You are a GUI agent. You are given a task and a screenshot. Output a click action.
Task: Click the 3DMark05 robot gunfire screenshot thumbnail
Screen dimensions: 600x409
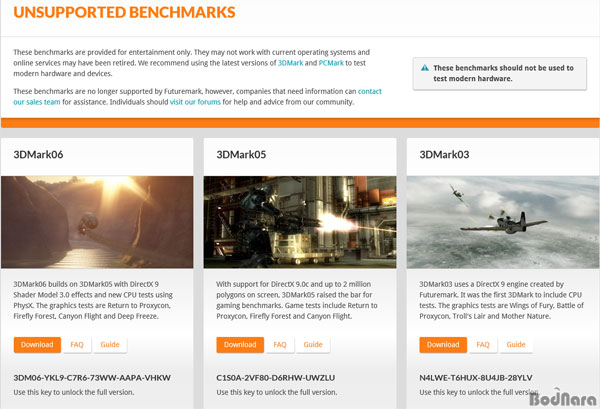pyautogui.click(x=300, y=222)
